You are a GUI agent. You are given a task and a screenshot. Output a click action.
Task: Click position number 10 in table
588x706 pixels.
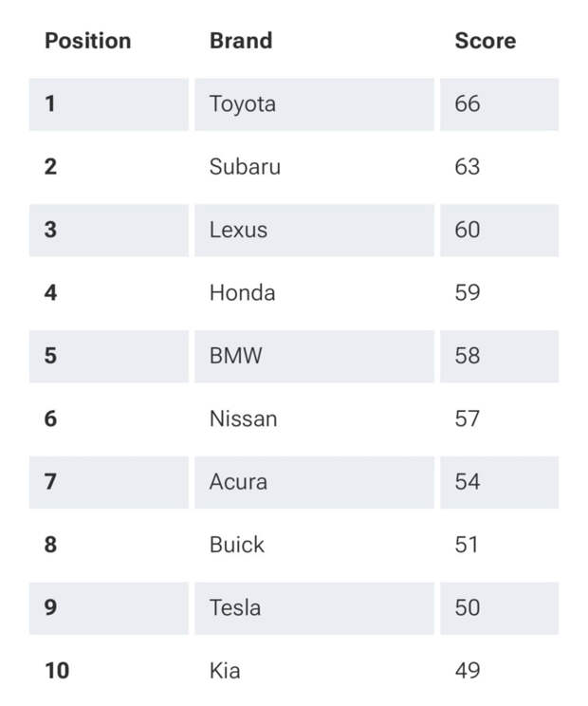coord(57,671)
